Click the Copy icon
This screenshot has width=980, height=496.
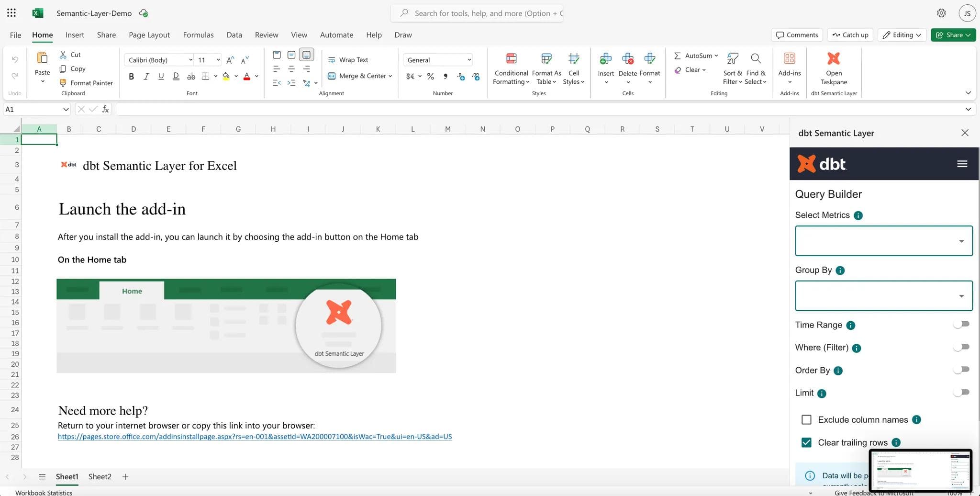[63, 69]
